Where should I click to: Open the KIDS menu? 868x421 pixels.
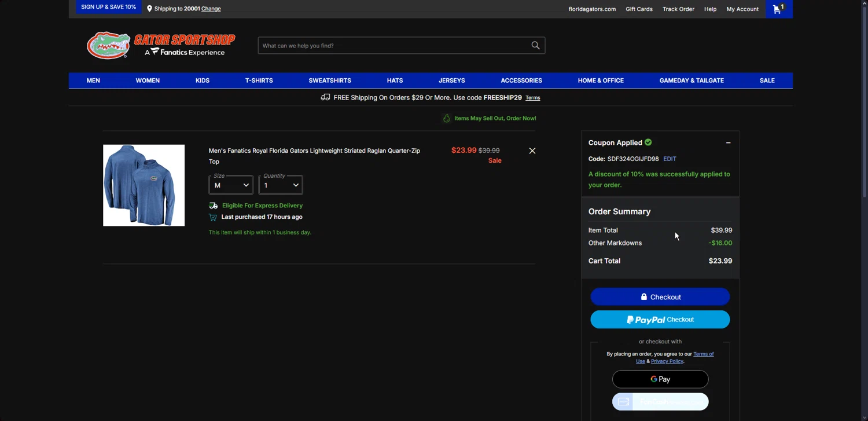point(203,80)
